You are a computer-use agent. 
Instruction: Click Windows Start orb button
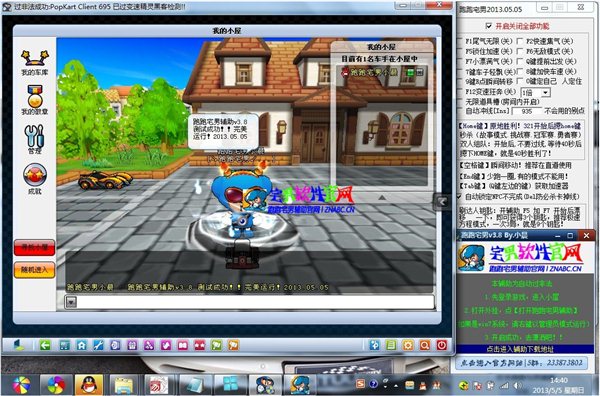click(x=21, y=385)
